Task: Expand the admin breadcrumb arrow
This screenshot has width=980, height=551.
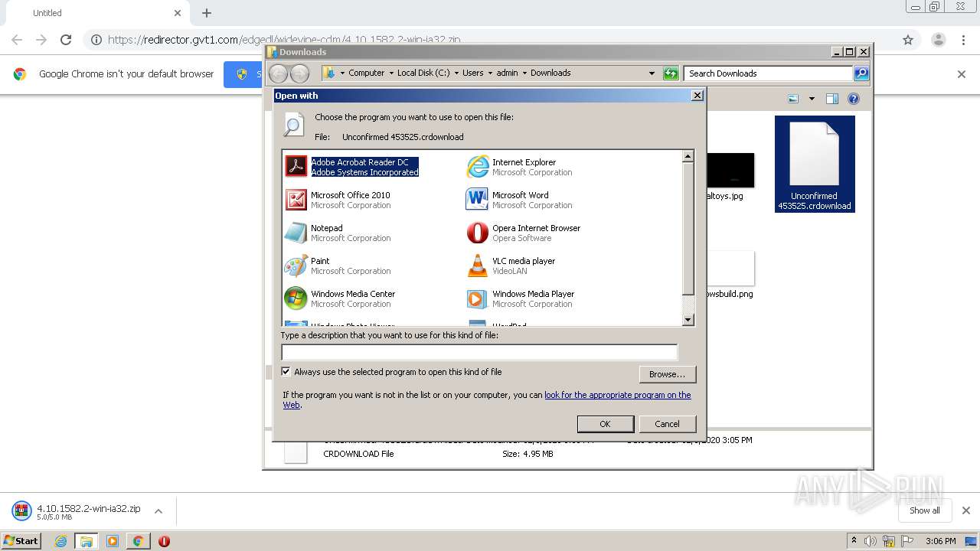Action: (x=524, y=73)
